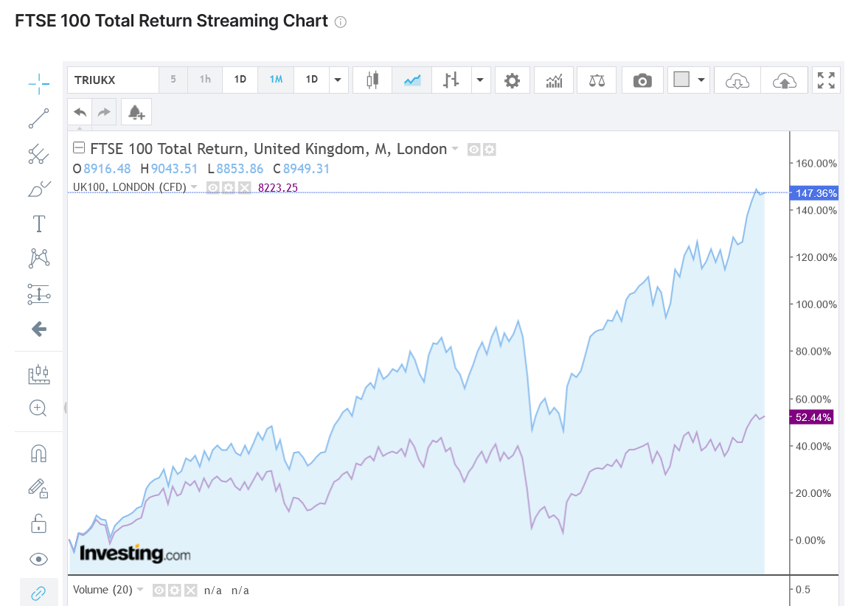Toggle the link drawings sync icon
The width and height of the screenshot is (868, 606).
click(39, 593)
